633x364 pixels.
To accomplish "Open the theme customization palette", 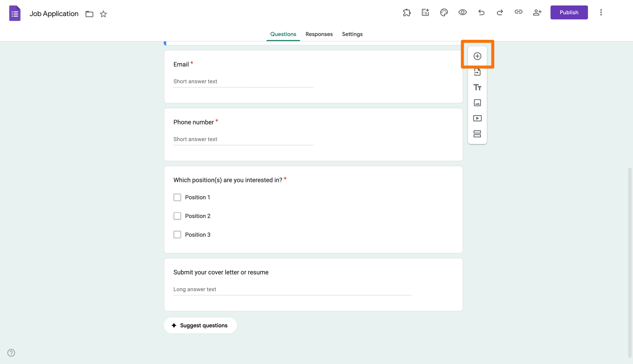I will pyautogui.click(x=444, y=12).
